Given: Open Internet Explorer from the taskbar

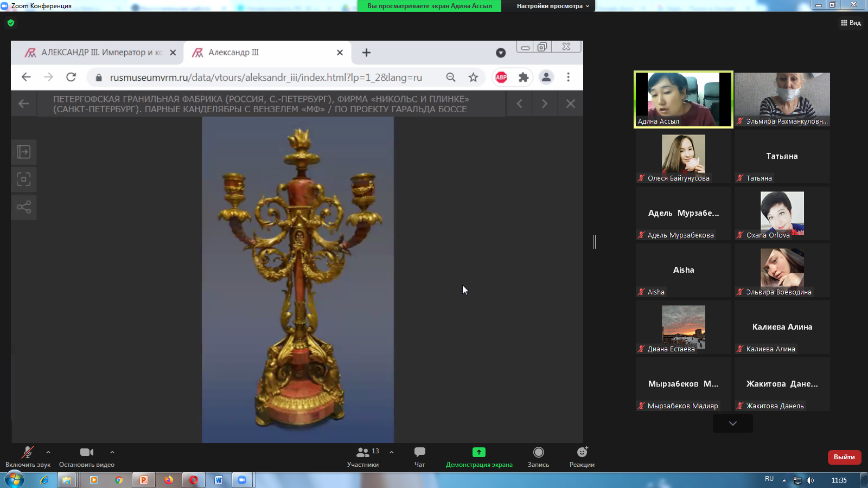Looking at the screenshot, I should point(44,480).
